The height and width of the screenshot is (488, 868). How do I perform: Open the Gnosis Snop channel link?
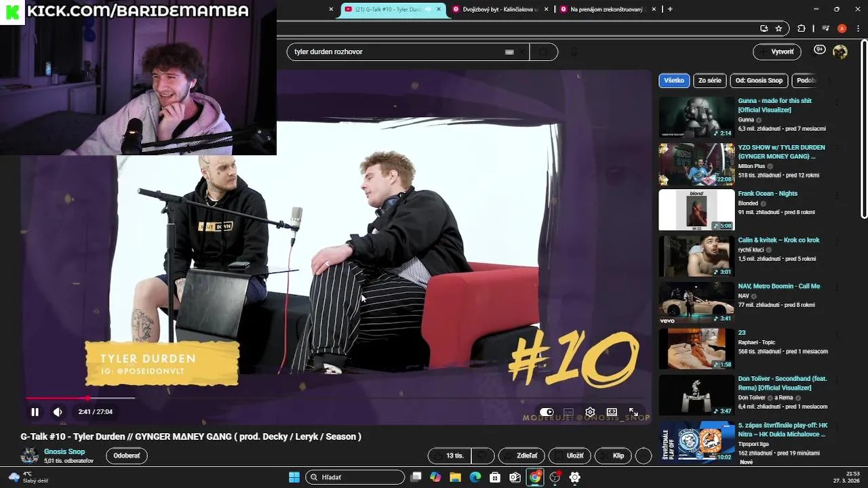(x=64, y=451)
